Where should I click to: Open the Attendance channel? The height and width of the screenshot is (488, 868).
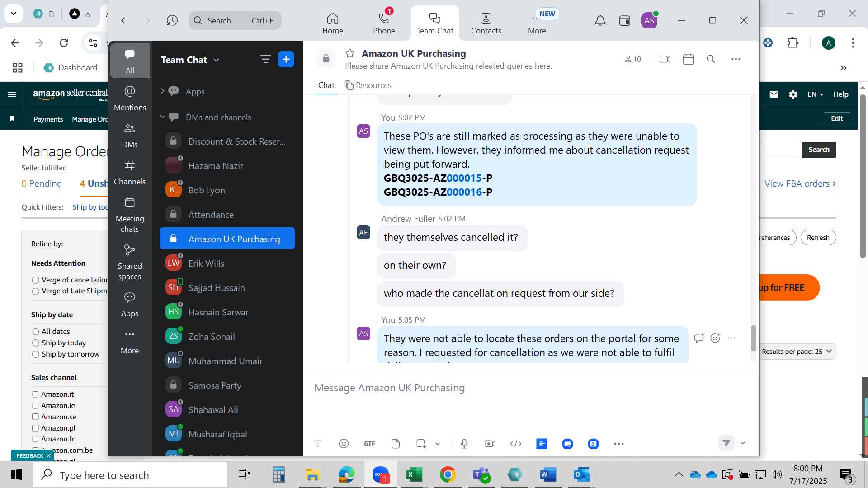coord(227,215)
